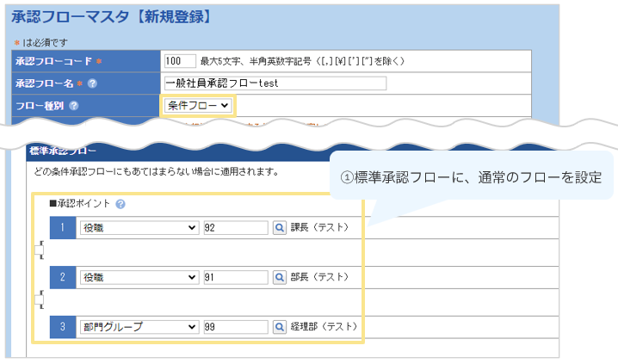Expand the 役職 dropdown in approval point 1
Viewport: 618px width, 364px height.
pyautogui.click(x=139, y=228)
